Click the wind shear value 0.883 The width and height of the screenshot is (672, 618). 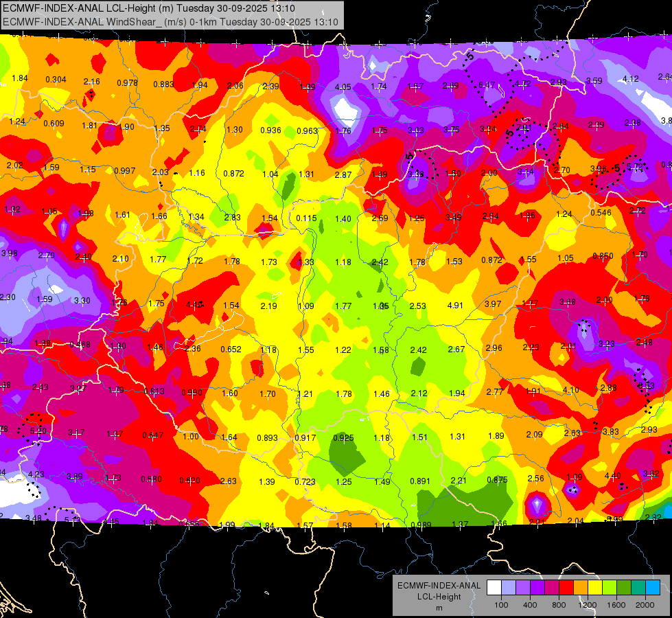[164, 84]
